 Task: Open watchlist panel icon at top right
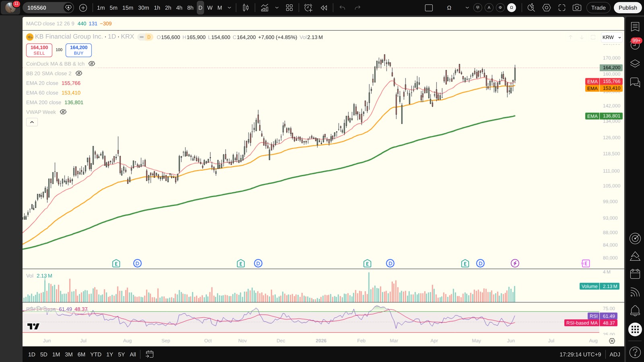pos(635,27)
